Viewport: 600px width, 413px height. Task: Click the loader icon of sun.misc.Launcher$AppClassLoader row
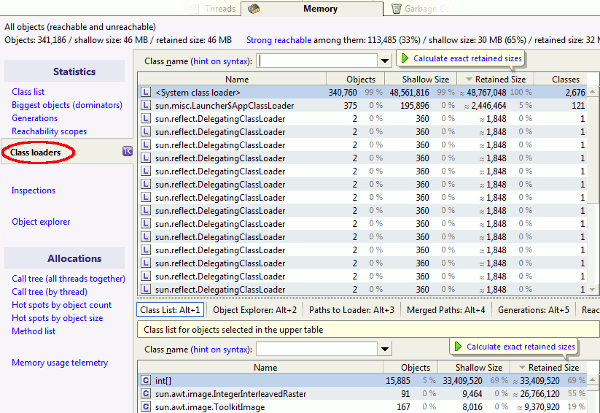(146, 105)
